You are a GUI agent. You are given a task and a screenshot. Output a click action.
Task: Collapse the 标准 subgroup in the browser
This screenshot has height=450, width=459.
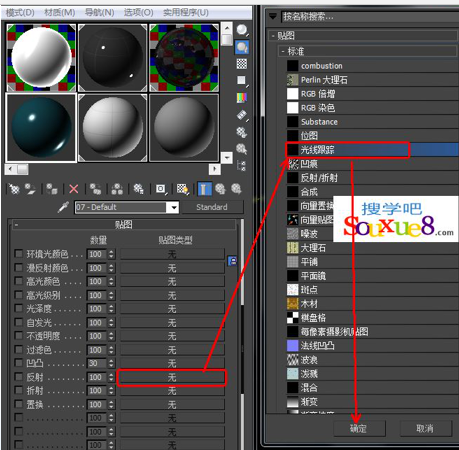(x=283, y=51)
